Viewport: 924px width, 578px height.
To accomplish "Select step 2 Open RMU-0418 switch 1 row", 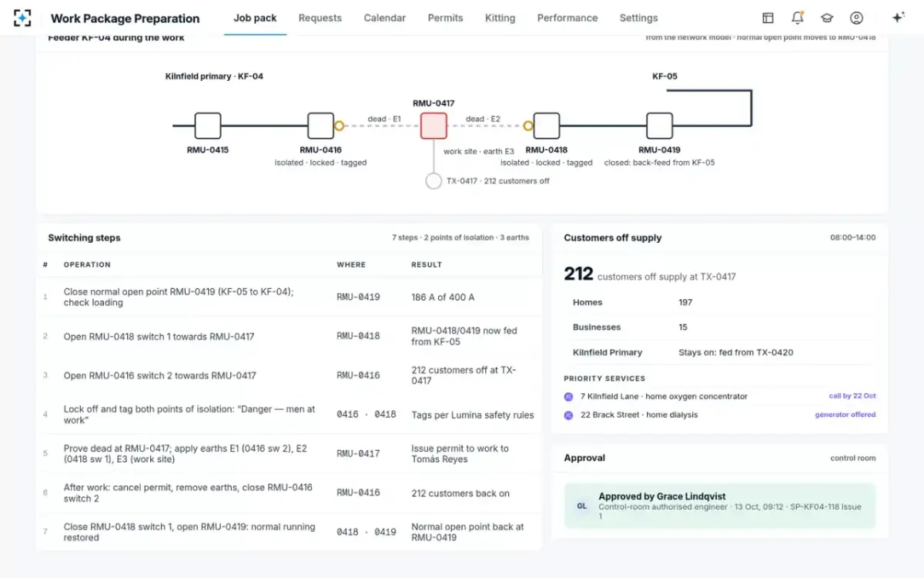I will point(289,336).
